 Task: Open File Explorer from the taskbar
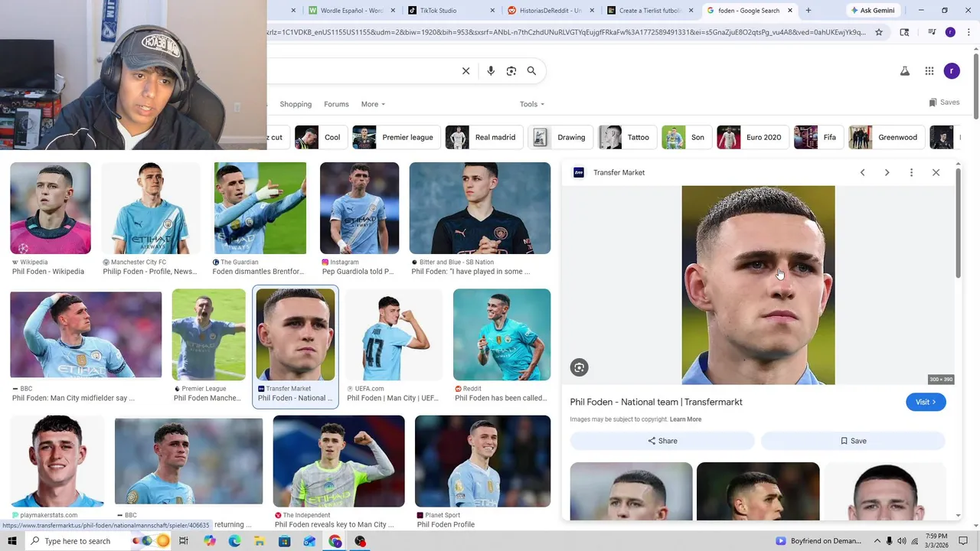point(260,541)
